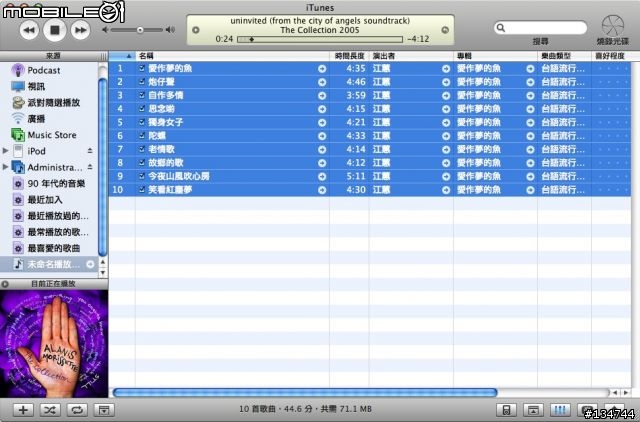Click the playback progress bar
640x422 pixels.
click(320, 39)
